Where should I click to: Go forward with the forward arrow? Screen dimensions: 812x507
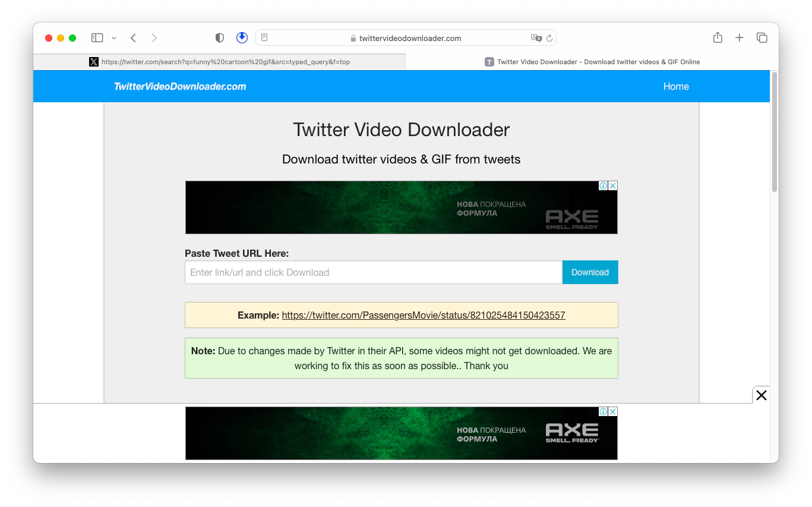click(154, 38)
